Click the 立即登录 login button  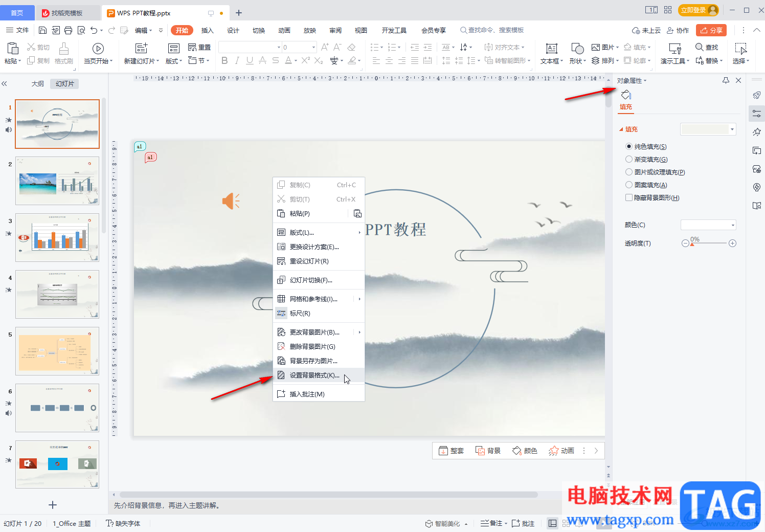tap(699, 10)
